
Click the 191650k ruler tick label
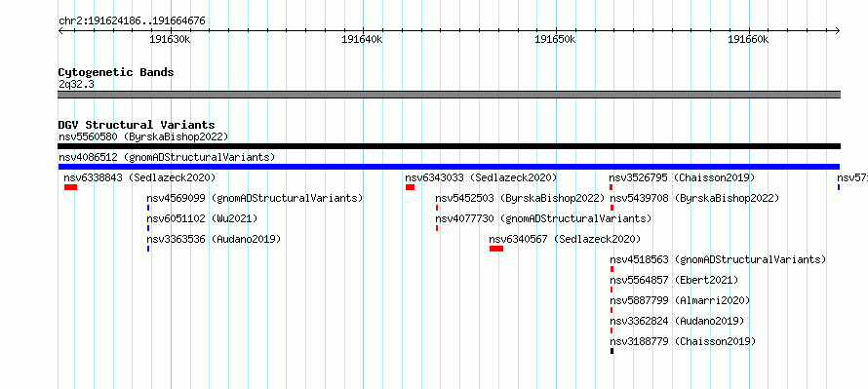click(x=555, y=39)
